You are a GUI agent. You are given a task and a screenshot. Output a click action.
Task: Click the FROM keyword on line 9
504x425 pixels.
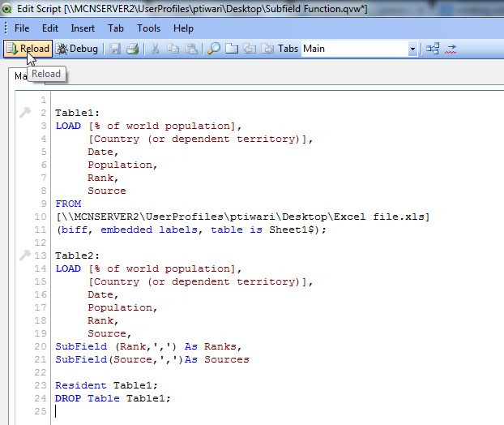pyautogui.click(x=68, y=204)
